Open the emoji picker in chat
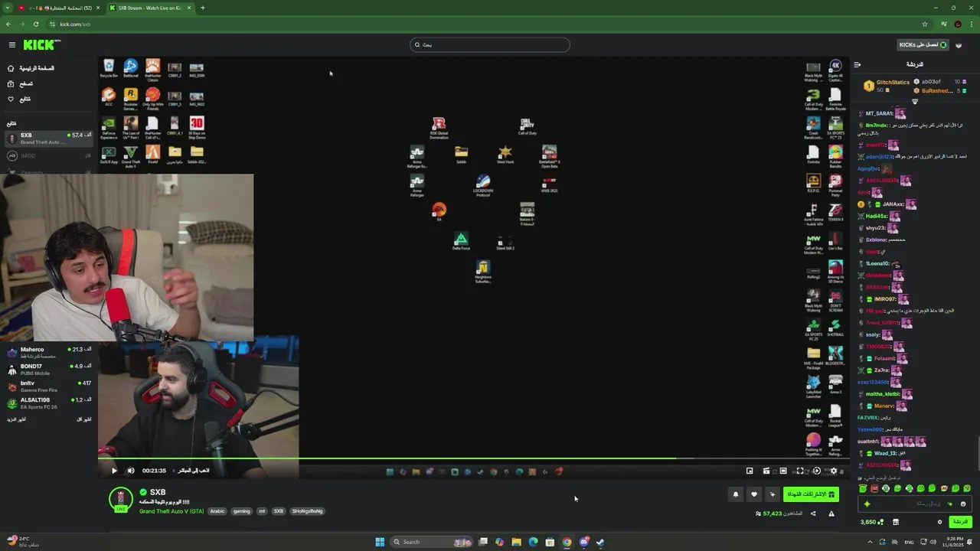Screen dimensions: 980x551 [963, 504]
